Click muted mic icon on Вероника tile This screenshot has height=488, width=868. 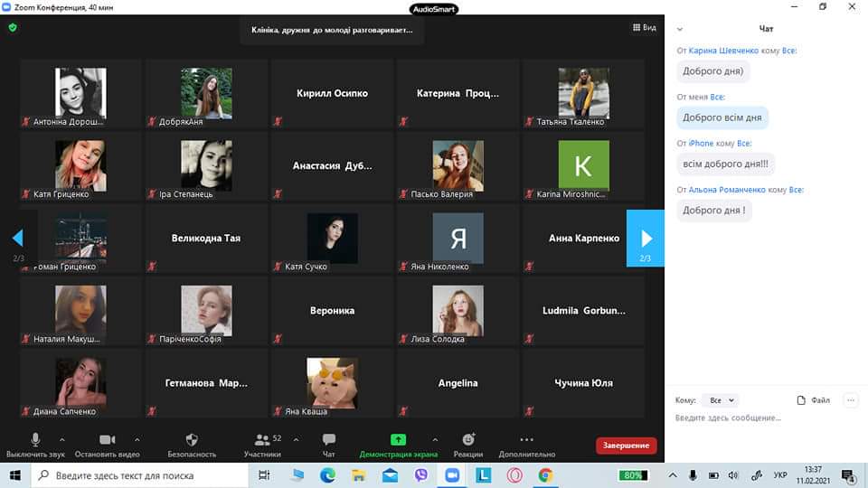pos(278,339)
